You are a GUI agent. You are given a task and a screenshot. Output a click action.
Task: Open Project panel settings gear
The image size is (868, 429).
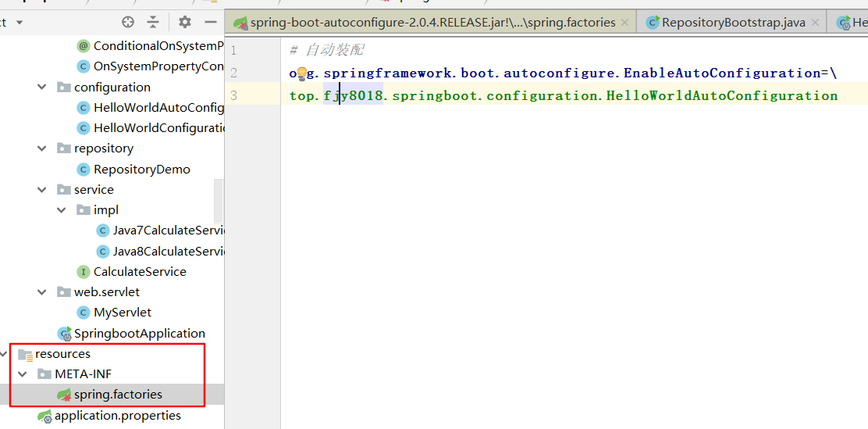point(185,22)
